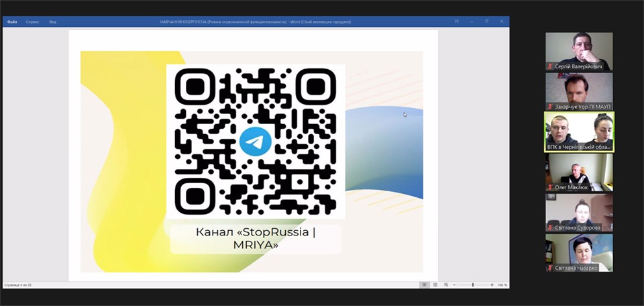Select Сергій Валерійович video tile
The image size is (644, 306).
tap(579, 52)
